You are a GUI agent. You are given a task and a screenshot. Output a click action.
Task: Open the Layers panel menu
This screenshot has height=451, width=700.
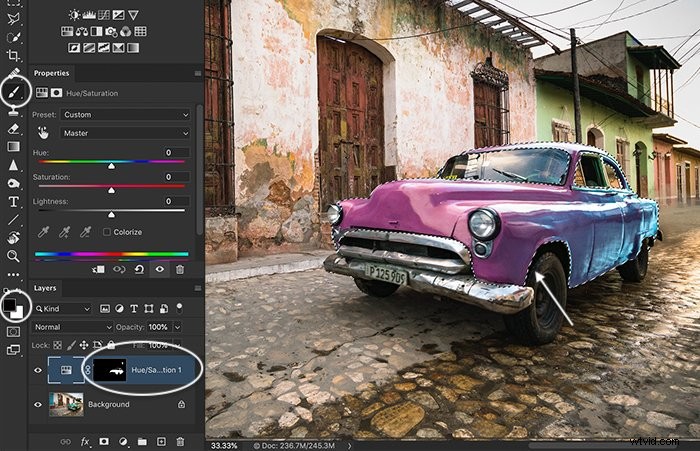pos(198,288)
